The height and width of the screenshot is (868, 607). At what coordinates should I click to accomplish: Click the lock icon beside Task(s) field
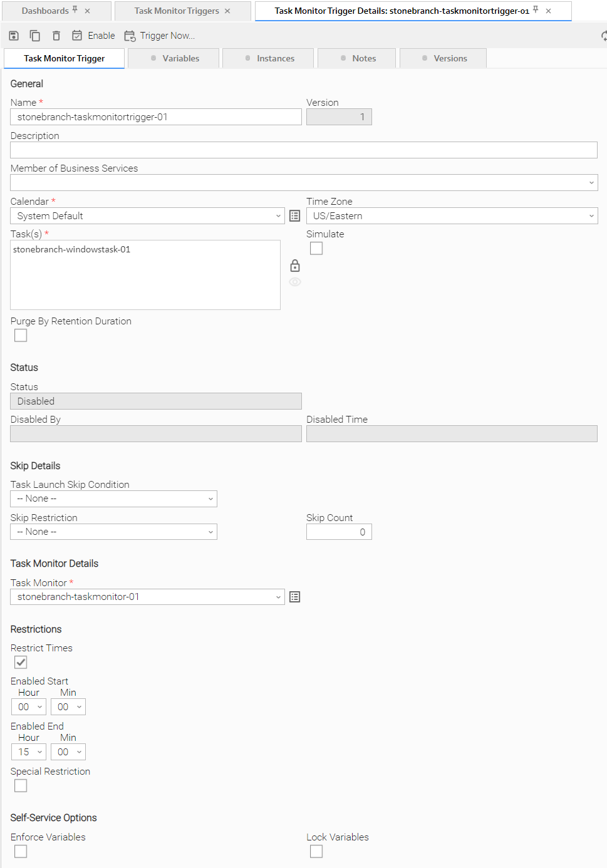(294, 266)
